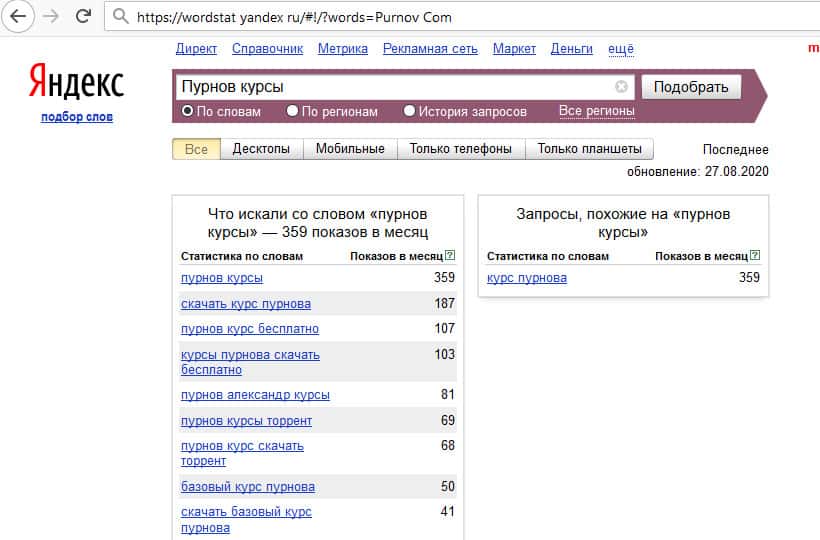Click the Пурнов курсы search input field
The image size is (820, 540).
tap(395, 87)
